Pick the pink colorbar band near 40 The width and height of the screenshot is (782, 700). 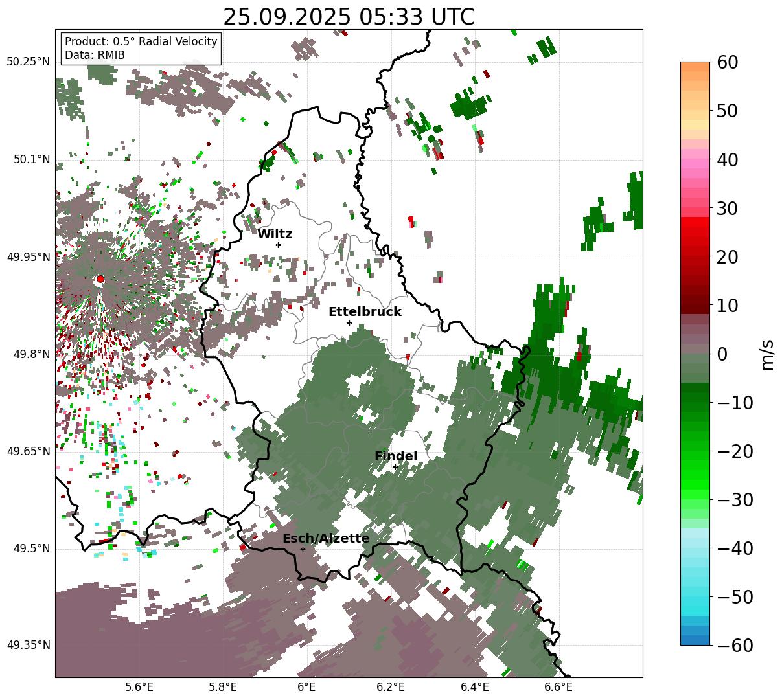tap(695, 164)
